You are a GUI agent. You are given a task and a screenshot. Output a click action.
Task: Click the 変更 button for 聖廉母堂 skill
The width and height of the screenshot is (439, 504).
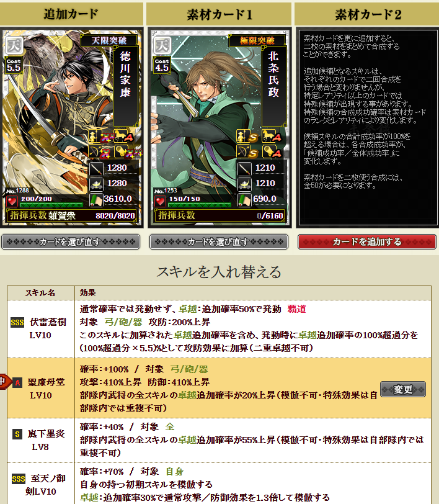pyautogui.click(x=403, y=389)
